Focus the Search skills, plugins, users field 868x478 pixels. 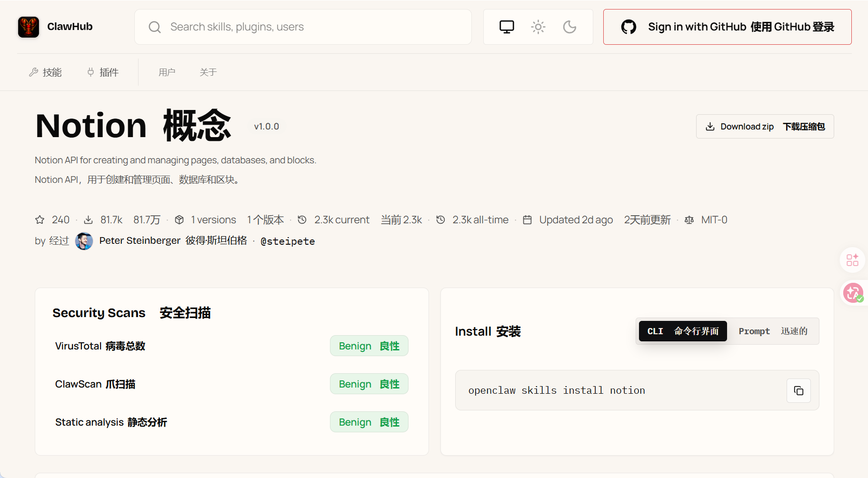[x=303, y=27]
